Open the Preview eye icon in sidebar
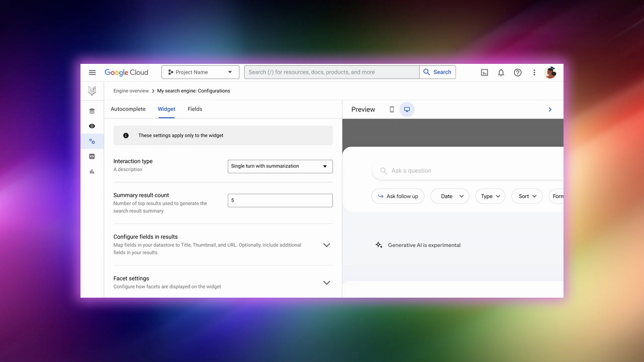Image resolution: width=644 pixels, height=362 pixels. coord(92,126)
